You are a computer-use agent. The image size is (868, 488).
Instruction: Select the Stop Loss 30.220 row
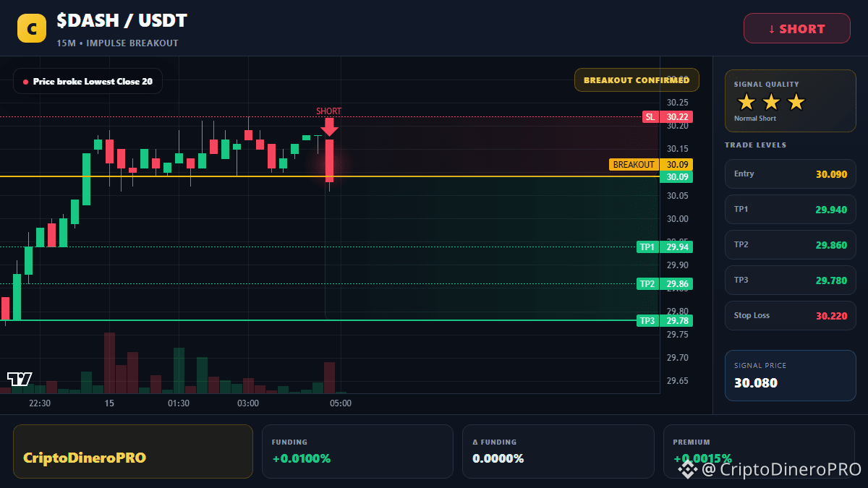click(790, 316)
